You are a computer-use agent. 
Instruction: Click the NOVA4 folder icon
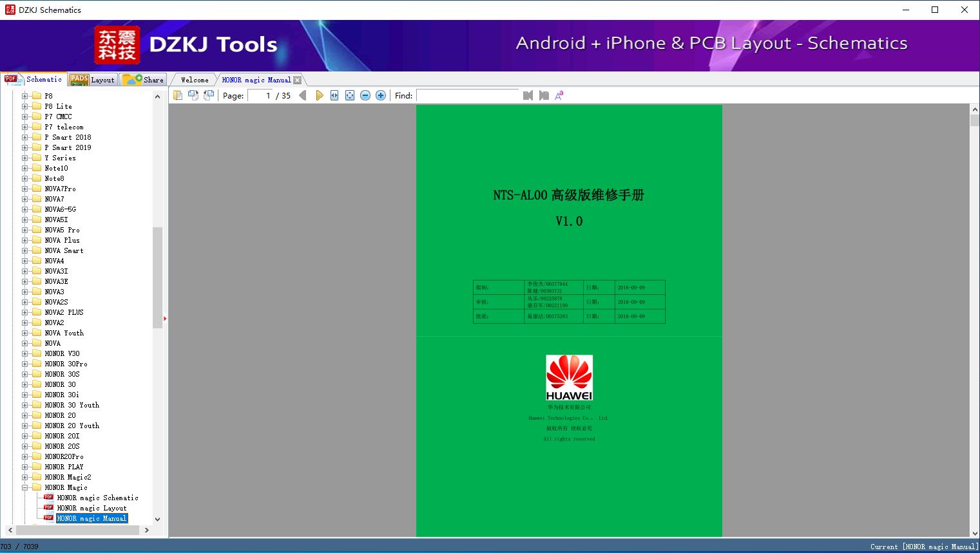37,261
